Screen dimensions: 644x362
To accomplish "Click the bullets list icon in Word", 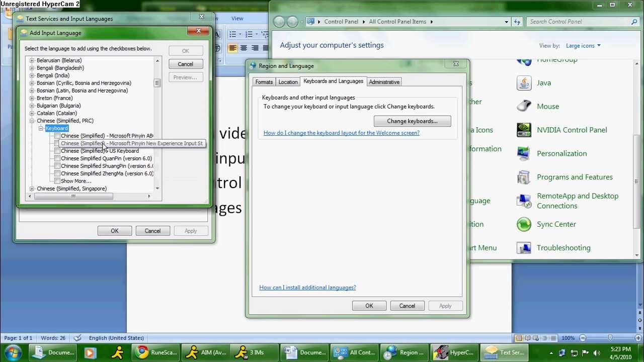I will pyautogui.click(x=233, y=34).
